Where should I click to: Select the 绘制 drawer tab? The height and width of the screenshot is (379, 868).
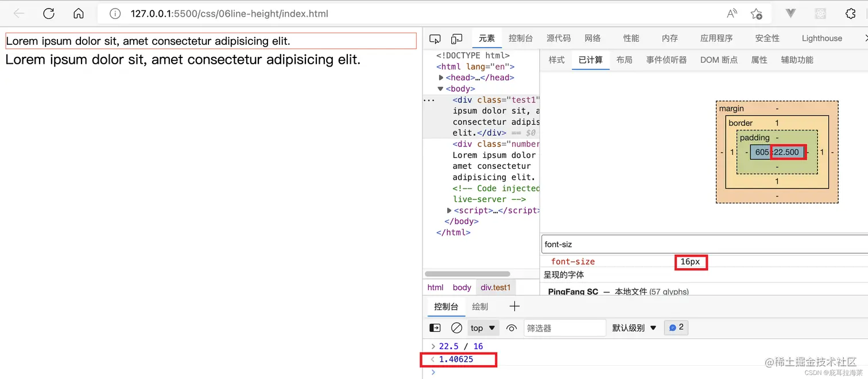(x=480, y=307)
